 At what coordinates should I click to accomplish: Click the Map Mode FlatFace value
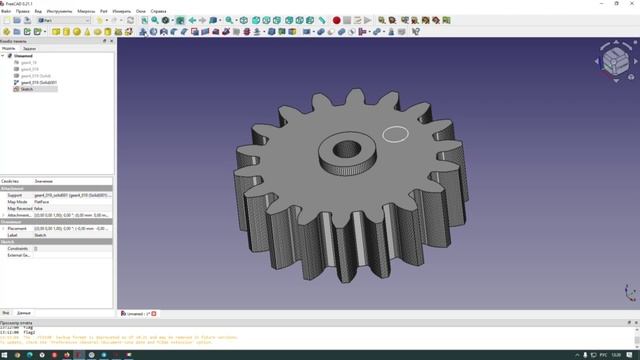click(72, 202)
